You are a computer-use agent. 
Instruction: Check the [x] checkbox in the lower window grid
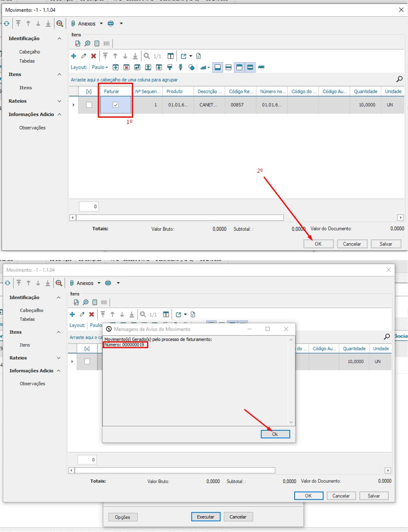click(87, 362)
